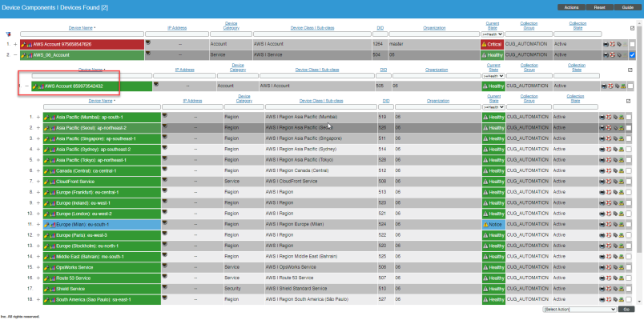This screenshot has width=644, height=320.
Task: Select the Asia Pacific (Sydney) row checkbox
Action: 629,150
